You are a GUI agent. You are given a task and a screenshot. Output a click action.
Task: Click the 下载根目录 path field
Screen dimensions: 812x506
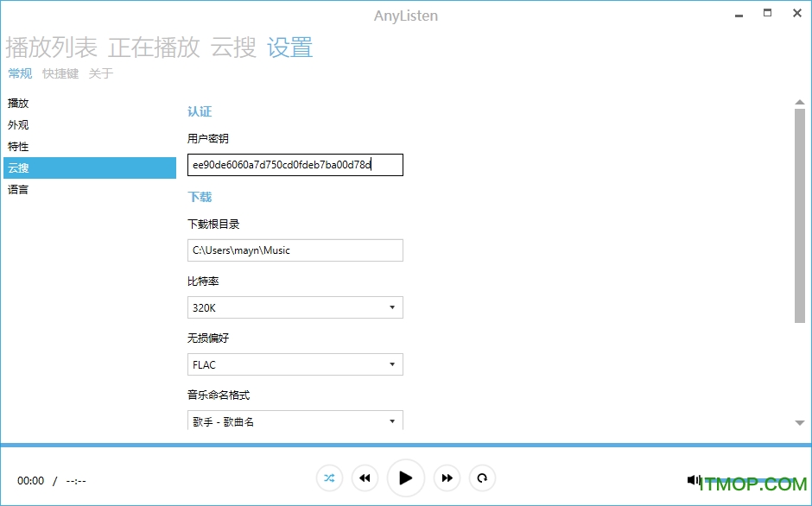tap(295, 250)
